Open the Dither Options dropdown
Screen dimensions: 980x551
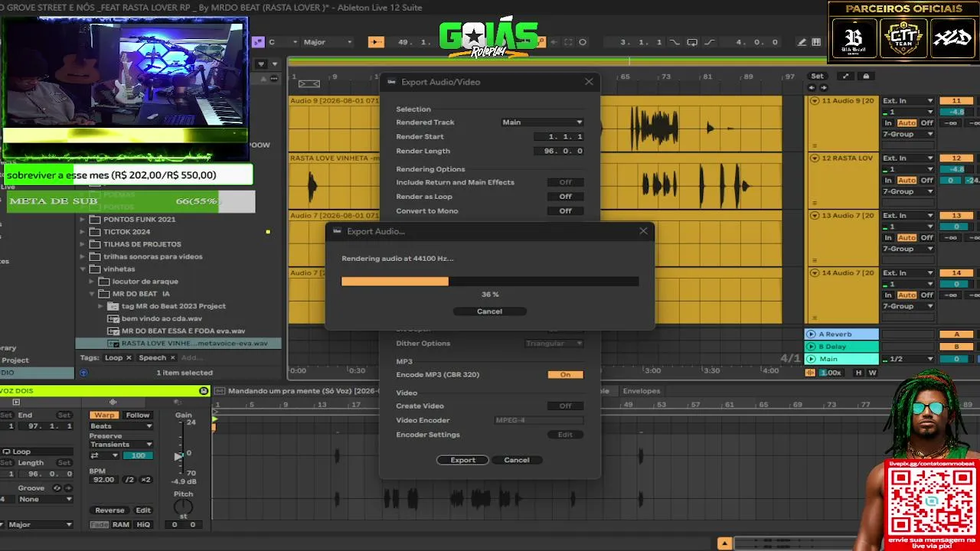[554, 344]
